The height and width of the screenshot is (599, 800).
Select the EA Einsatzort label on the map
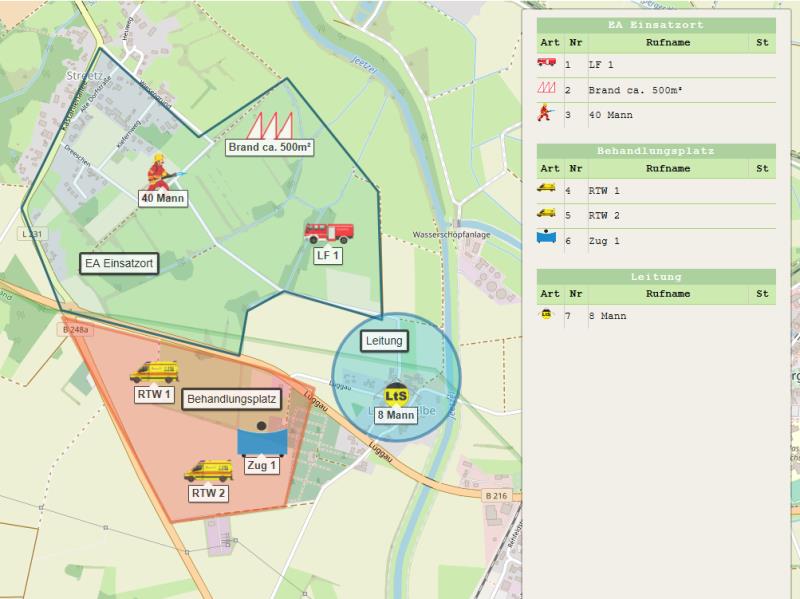(x=121, y=263)
